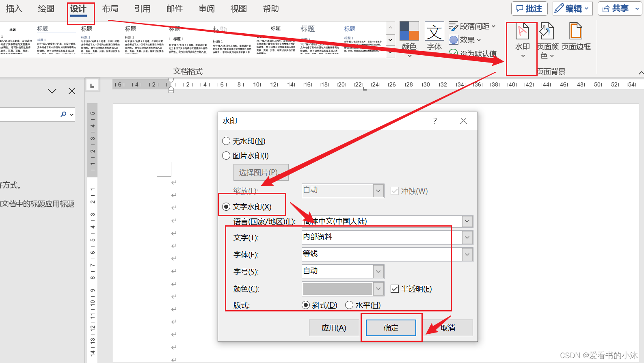Viewport: 644px width, 363px height.
Task: Expand the navigation pane options chevron
Action: pos(52,91)
